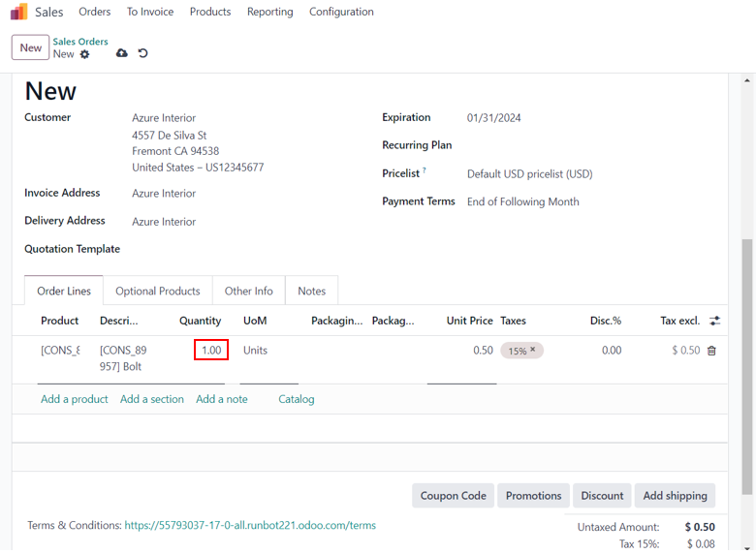
Task: Click the Pricelist help question mark
Action: [425, 170]
